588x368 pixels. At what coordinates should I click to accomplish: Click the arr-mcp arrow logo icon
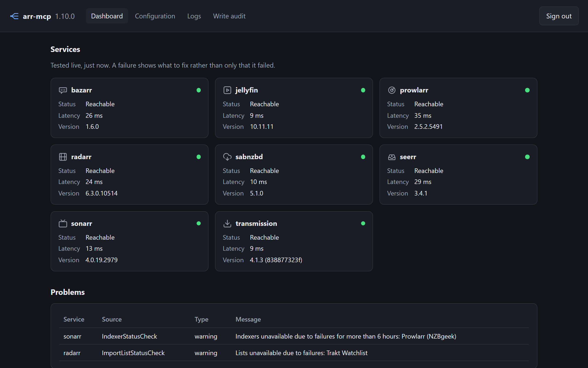coord(14,16)
